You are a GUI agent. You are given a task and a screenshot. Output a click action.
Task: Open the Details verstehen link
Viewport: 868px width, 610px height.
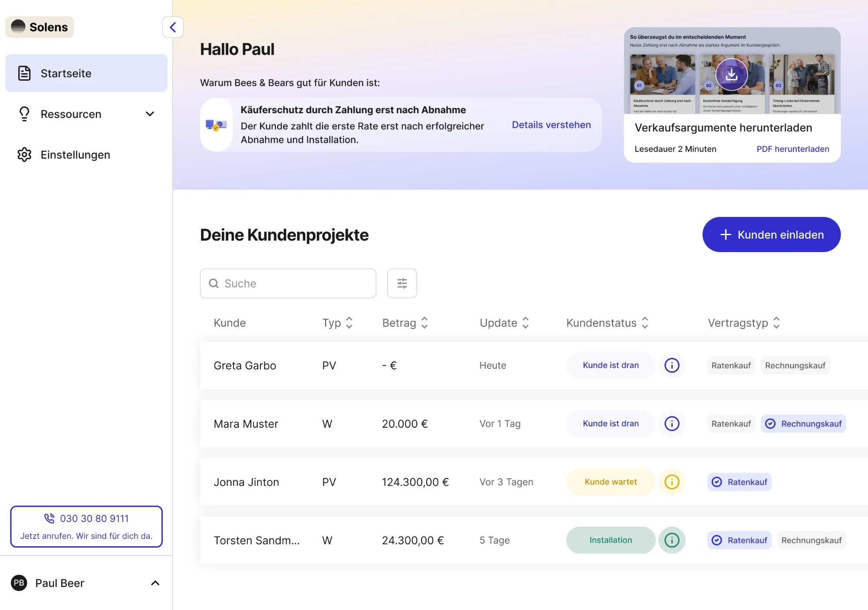click(551, 125)
